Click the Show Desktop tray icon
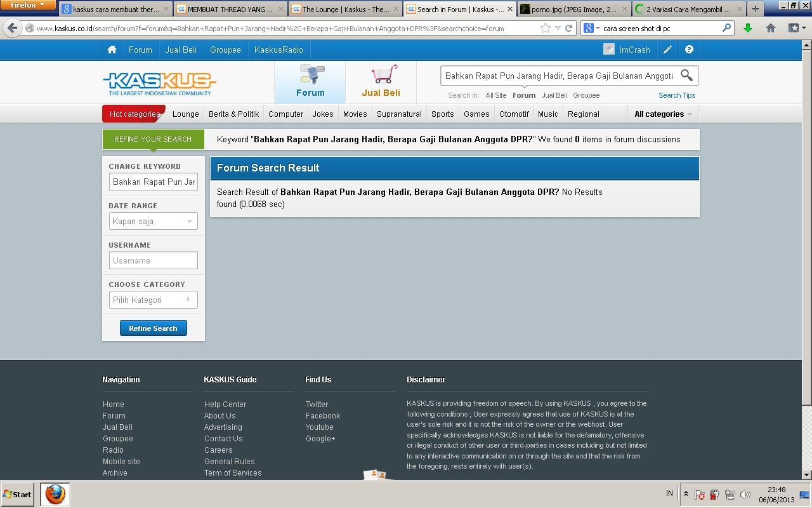The width and height of the screenshot is (812, 508). (804, 495)
